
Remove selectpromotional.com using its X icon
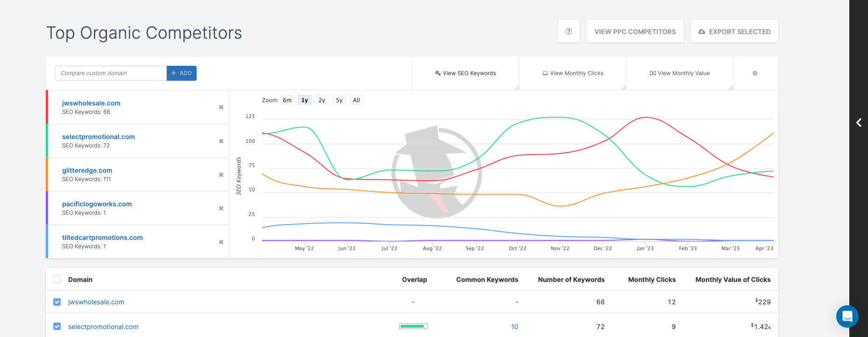pos(221,141)
